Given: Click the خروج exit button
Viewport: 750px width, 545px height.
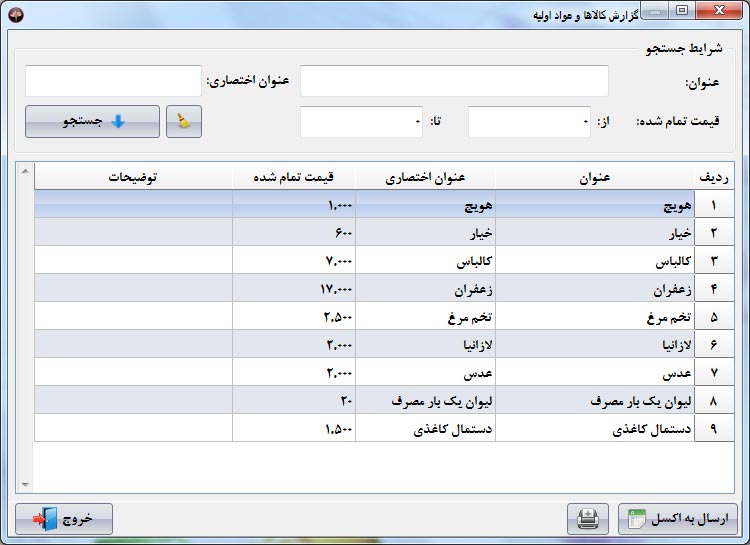Looking at the screenshot, I should pyautogui.click(x=64, y=519).
